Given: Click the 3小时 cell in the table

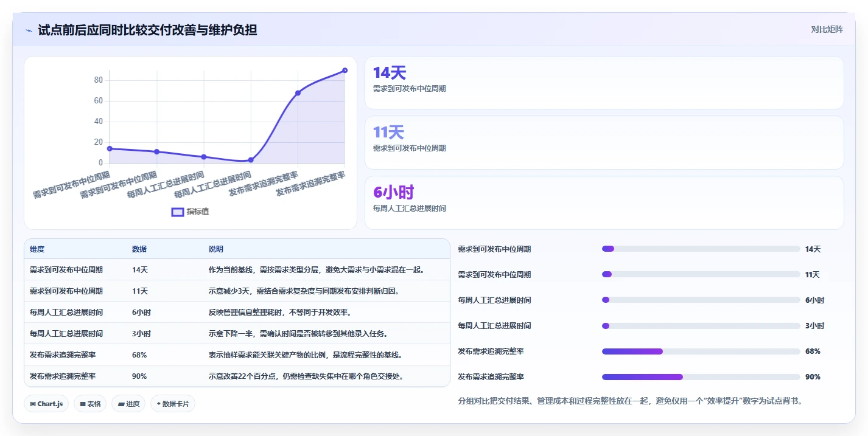Looking at the screenshot, I should pos(142,334).
